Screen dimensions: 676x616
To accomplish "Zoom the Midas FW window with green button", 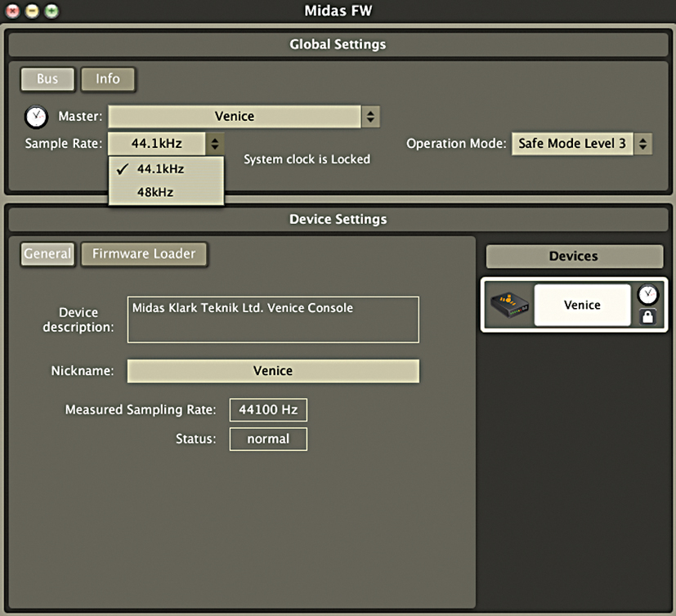I will coord(51,11).
